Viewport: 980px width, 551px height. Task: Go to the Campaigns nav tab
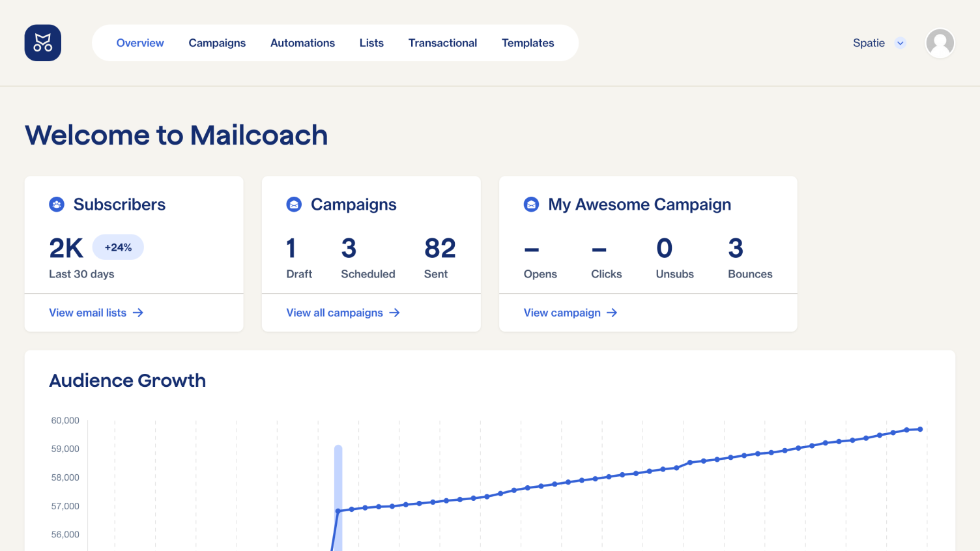pos(217,43)
